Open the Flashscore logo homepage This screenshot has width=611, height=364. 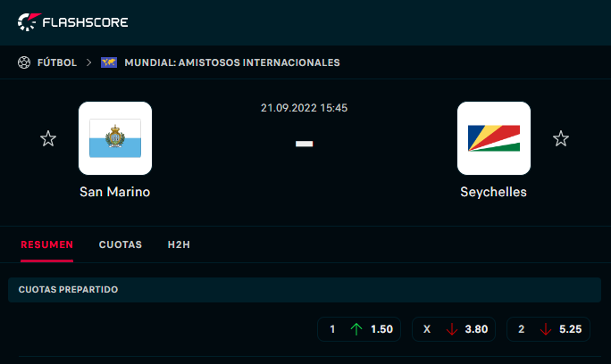coord(73,22)
